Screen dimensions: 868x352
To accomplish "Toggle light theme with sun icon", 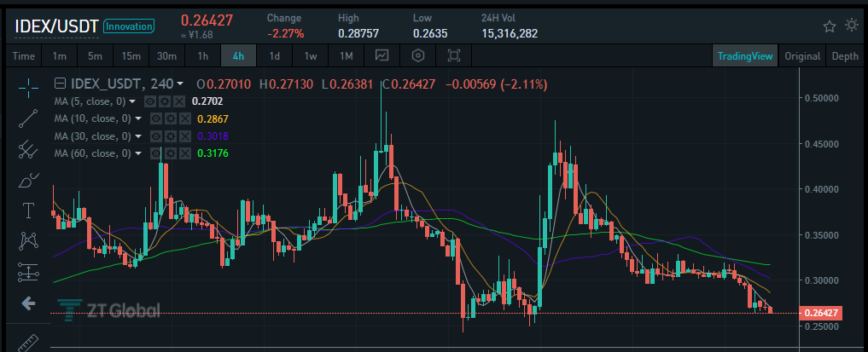I will [x=852, y=25].
